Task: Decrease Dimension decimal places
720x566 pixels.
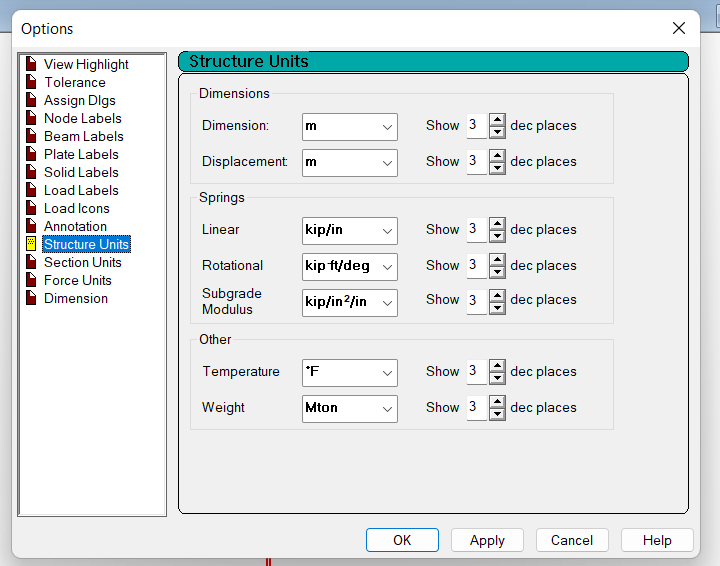Action: pyautogui.click(x=497, y=132)
